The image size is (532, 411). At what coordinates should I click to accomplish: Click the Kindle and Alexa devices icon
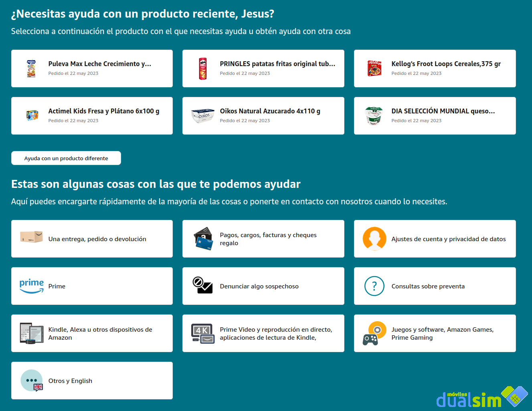(x=31, y=332)
